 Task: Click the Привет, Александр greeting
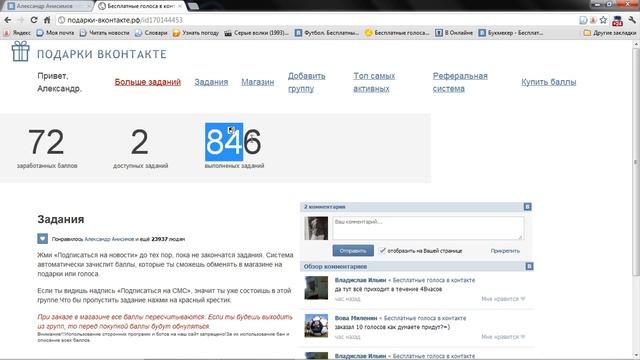click(59, 82)
